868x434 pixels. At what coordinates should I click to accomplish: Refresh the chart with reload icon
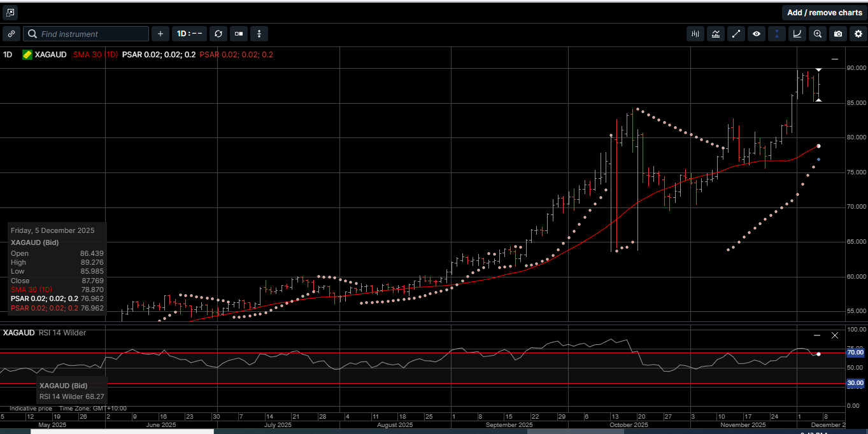pos(218,34)
